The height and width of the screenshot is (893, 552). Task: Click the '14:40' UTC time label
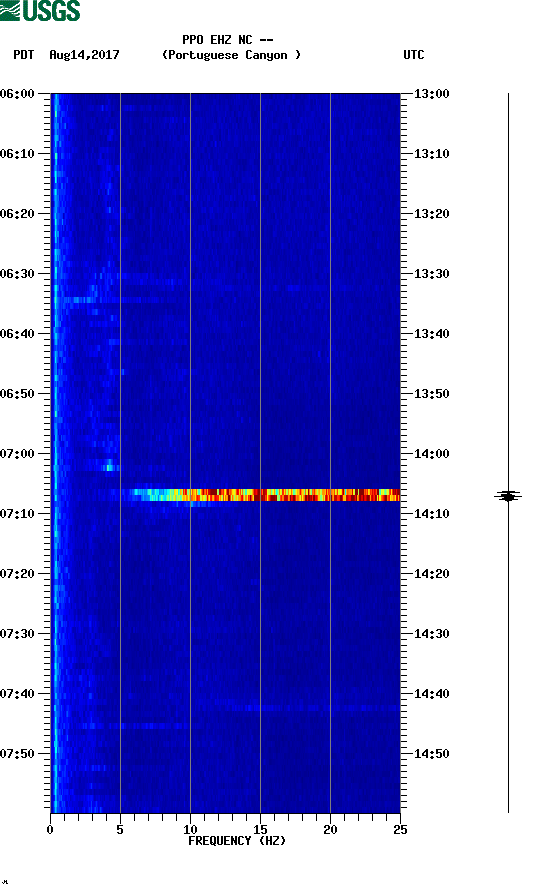pos(432,694)
